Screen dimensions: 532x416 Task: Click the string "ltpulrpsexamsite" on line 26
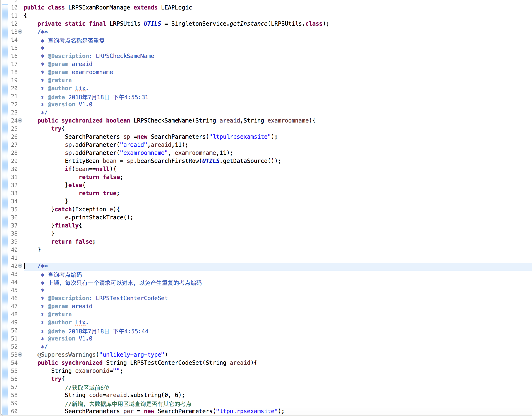[x=240, y=137]
